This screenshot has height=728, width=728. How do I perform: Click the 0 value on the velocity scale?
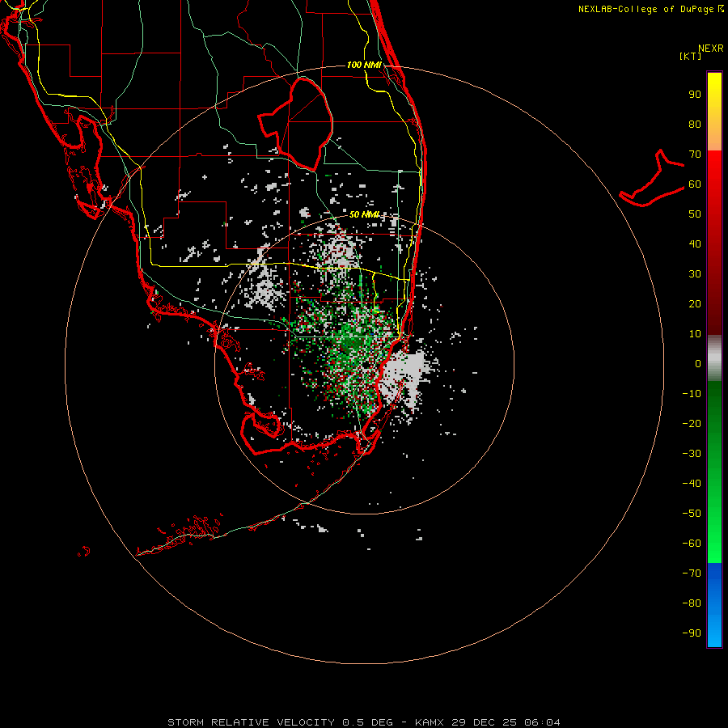(698, 364)
